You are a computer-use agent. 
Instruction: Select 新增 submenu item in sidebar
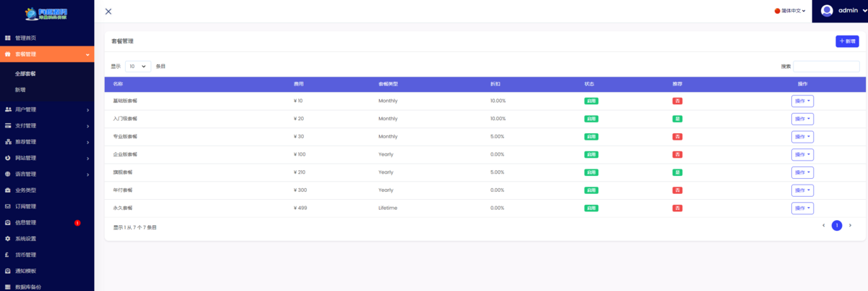click(20, 90)
